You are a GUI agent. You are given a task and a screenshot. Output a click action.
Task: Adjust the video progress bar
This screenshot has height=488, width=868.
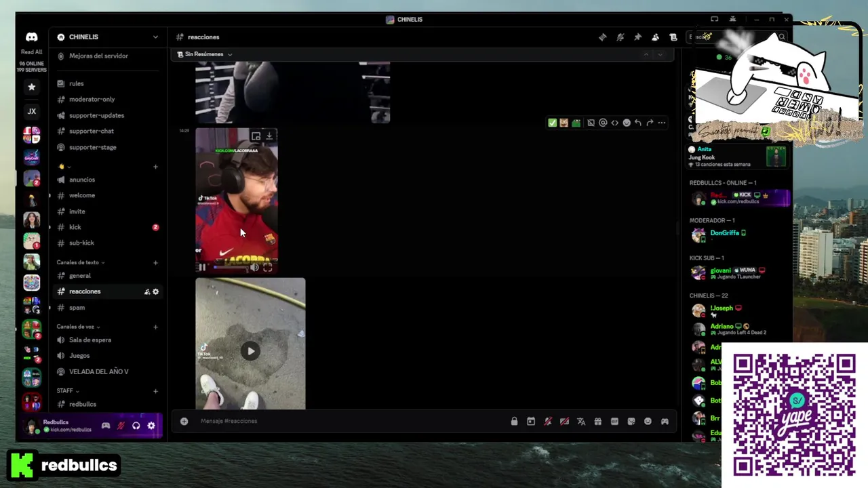click(230, 267)
